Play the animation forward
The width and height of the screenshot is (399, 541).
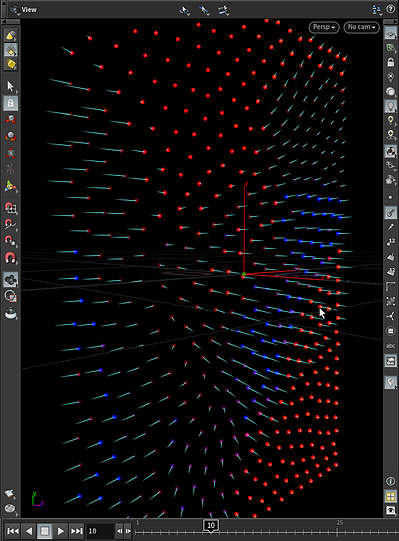point(60,531)
